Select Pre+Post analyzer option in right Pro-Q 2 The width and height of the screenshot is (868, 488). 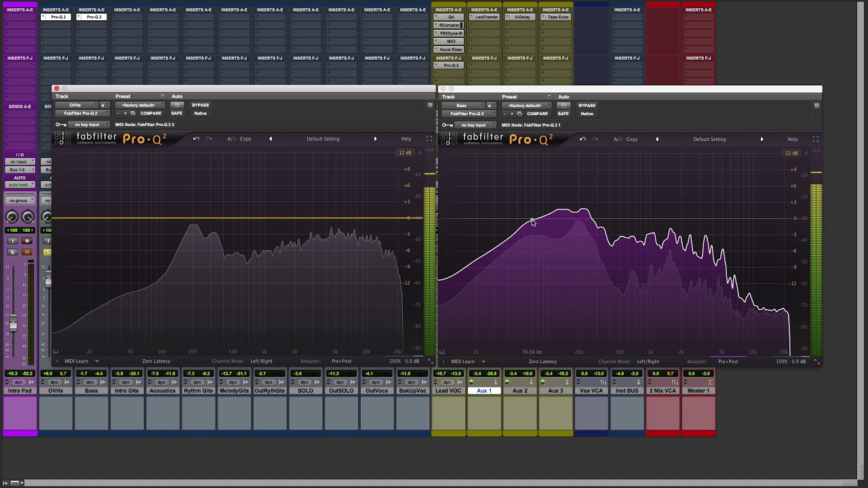click(728, 361)
